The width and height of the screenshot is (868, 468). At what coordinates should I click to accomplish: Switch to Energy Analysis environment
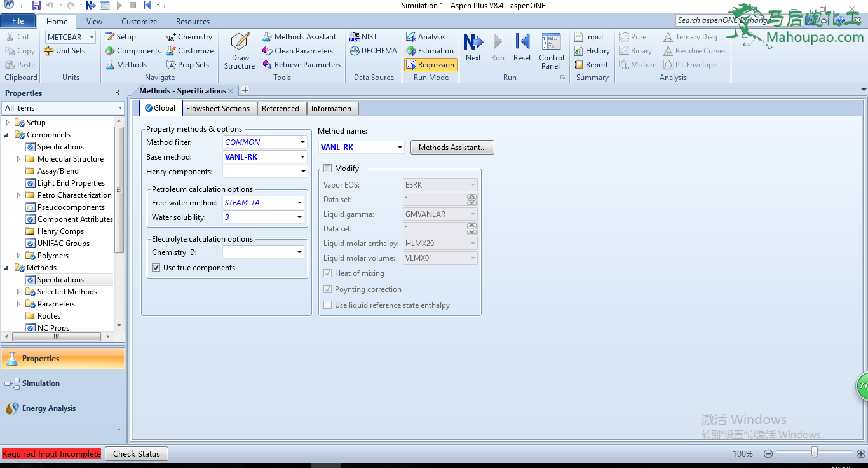(x=62, y=408)
